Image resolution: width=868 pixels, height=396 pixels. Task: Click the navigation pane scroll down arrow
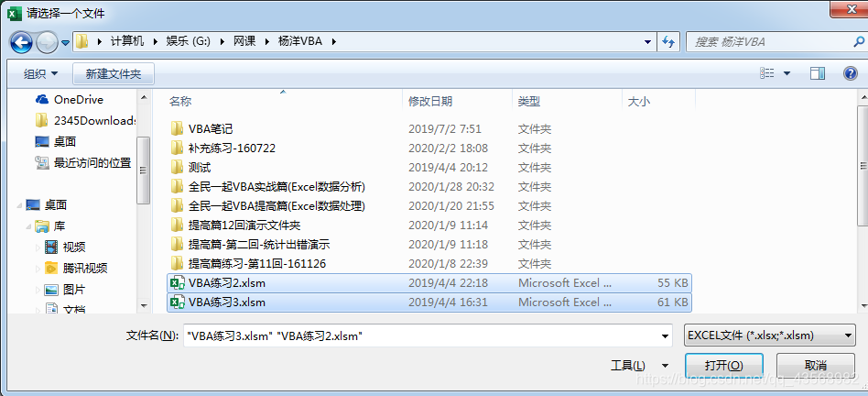144,305
